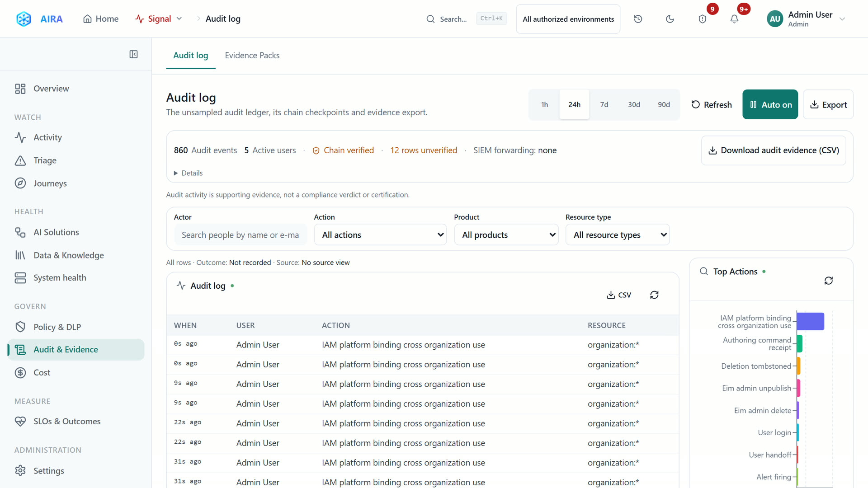Viewport: 868px width, 488px height.
Task: Download the audit log table CSV
Action: point(618,295)
